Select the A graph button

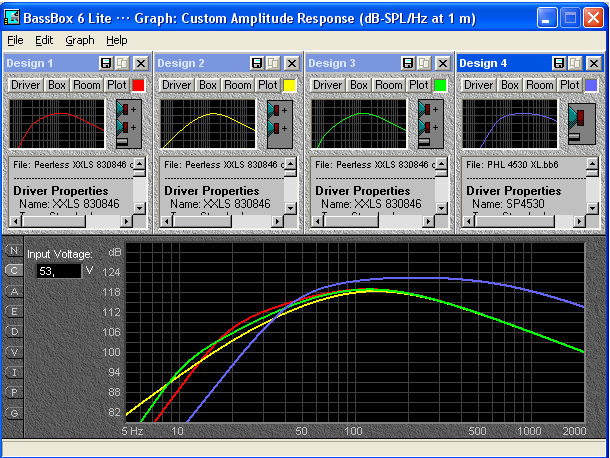[14, 291]
